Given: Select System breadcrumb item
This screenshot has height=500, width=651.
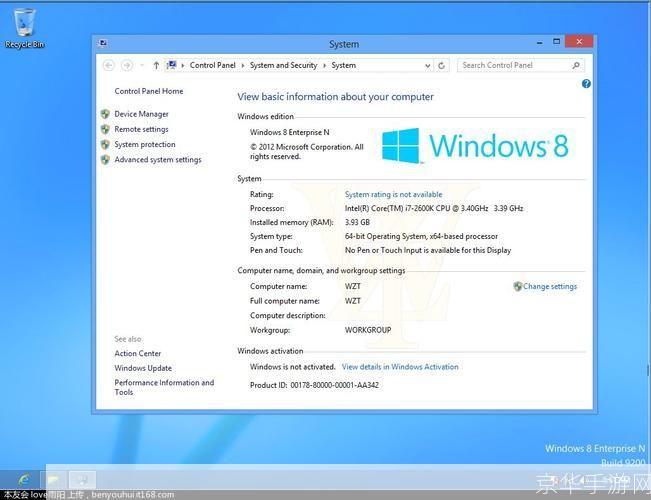Looking at the screenshot, I should pyautogui.click(x=343, y=65).
